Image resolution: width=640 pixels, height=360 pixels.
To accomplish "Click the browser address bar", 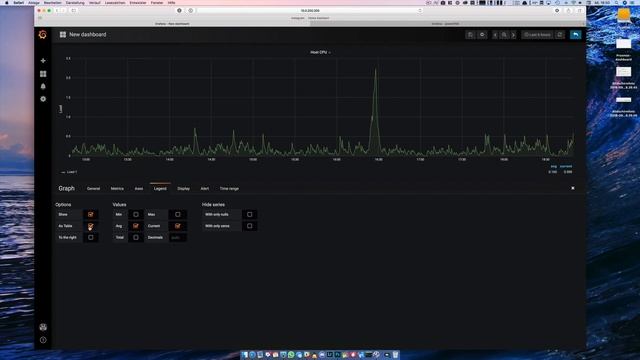I will [310, 11].
